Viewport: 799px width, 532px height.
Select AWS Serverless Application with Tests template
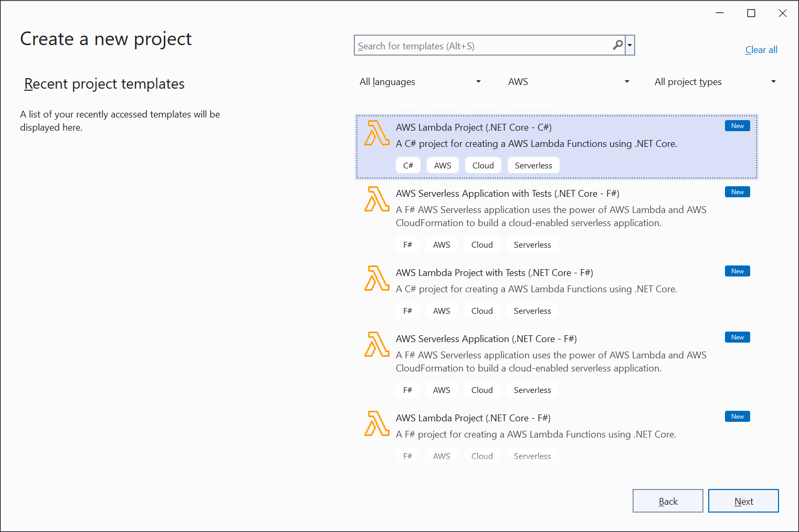[507, 194]
